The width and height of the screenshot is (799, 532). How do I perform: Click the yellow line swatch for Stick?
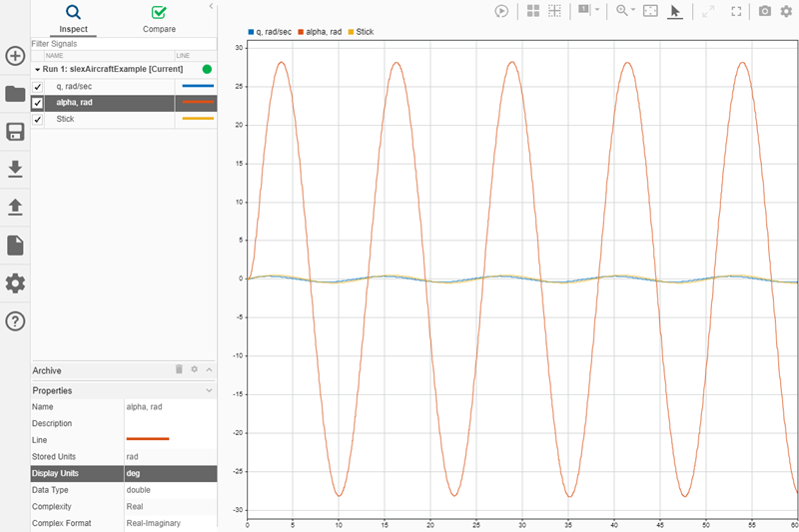(198, 119)
